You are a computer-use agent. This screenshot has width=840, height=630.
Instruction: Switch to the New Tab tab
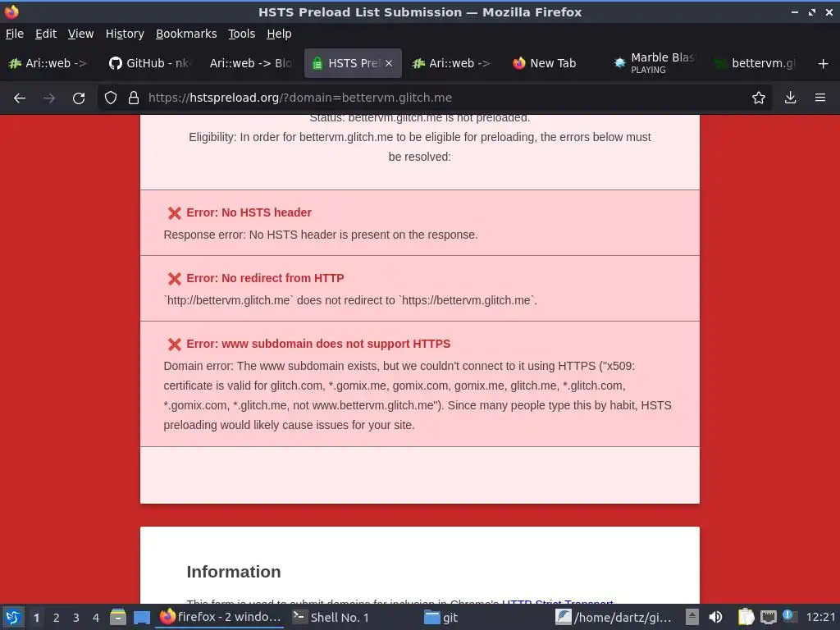(x=554, y=63)
